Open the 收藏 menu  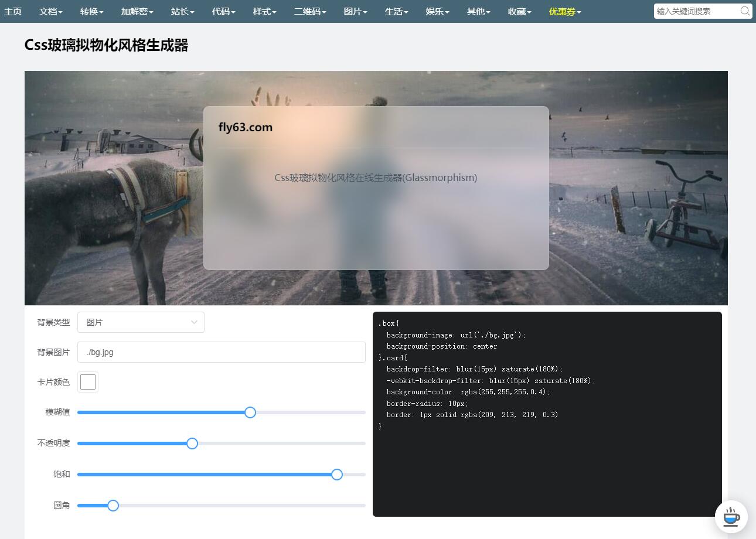click(x=519, y=11)
